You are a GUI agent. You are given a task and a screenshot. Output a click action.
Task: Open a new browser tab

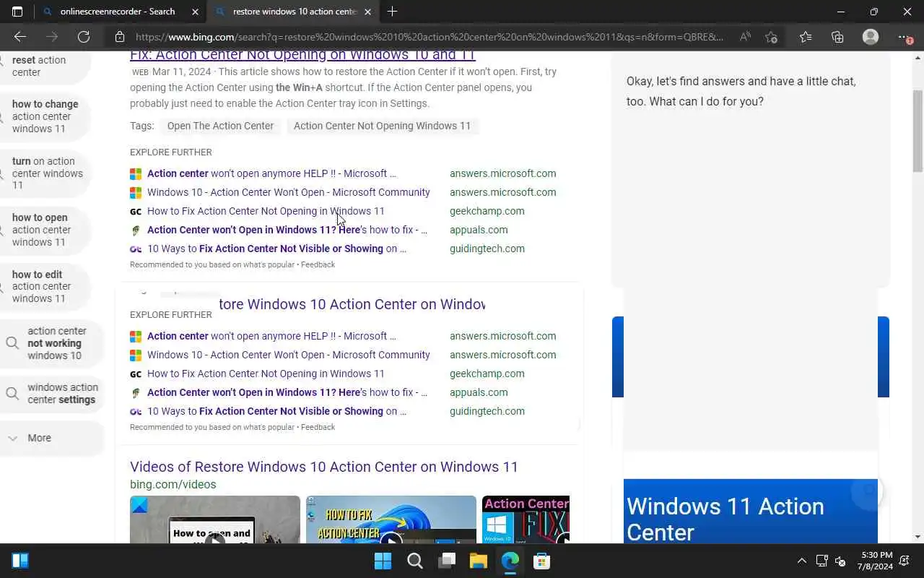[x=392, y=12]
